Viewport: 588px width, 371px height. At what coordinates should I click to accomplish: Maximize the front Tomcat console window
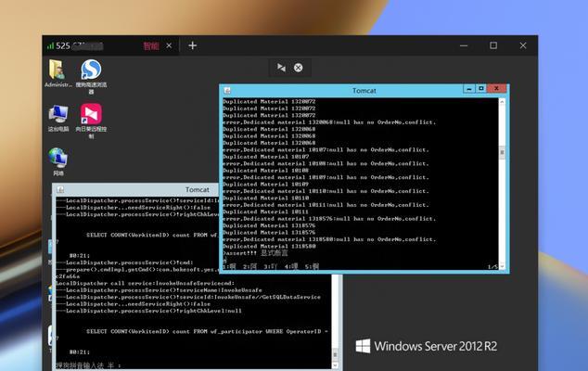tap(480, 88)
